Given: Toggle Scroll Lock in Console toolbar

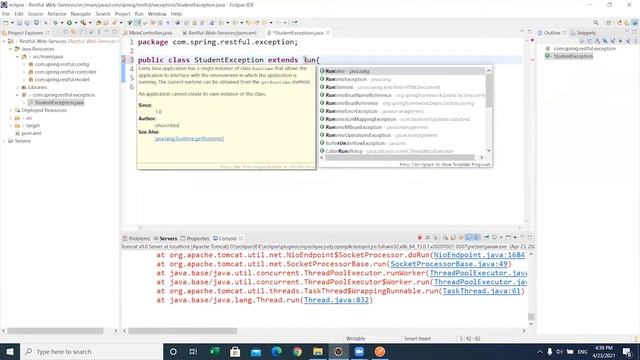Looking at the screenshot, I should (x=453, y=238).
